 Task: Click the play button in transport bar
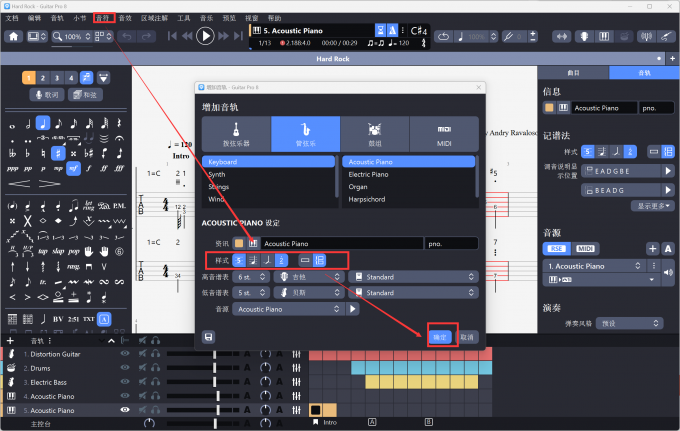pyautogui.click(x=205, y=36)
